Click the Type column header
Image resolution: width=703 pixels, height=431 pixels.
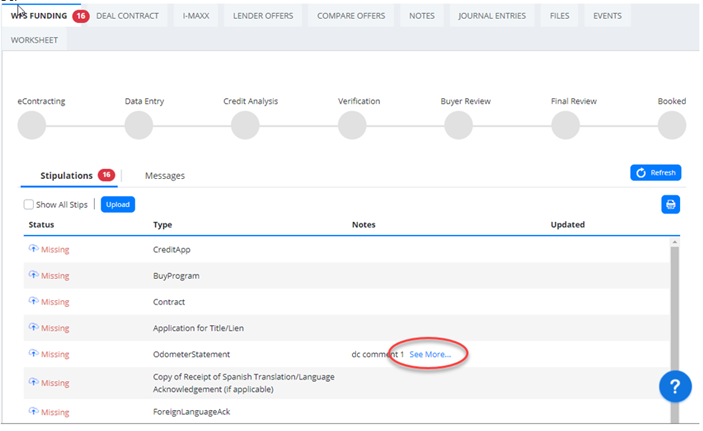pyautogui.click(x=162, y=225)
